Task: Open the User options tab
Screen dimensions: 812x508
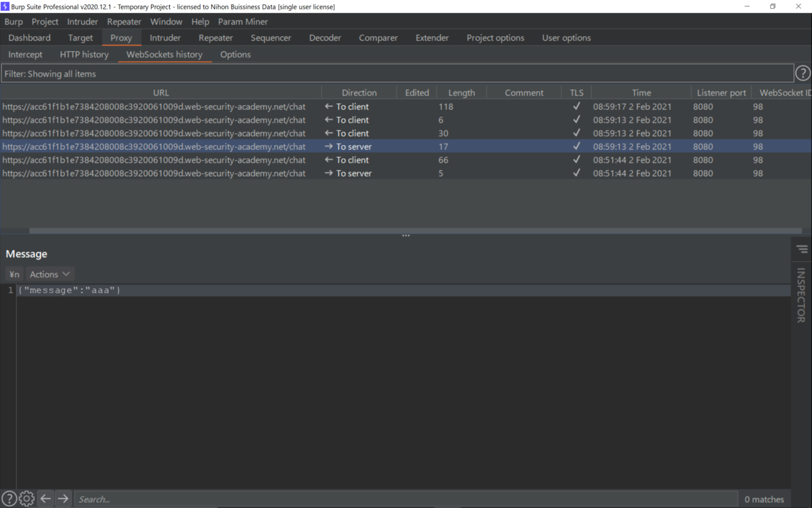Action: click(x=566, y=38)
